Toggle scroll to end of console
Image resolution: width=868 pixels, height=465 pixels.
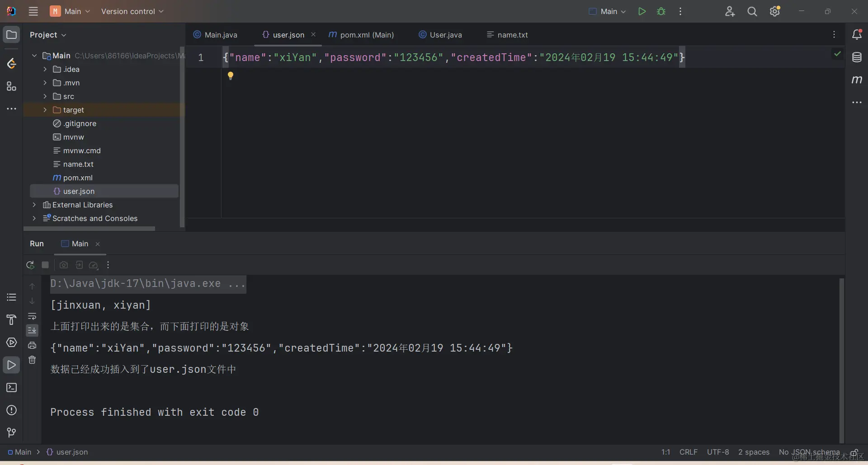32,330
